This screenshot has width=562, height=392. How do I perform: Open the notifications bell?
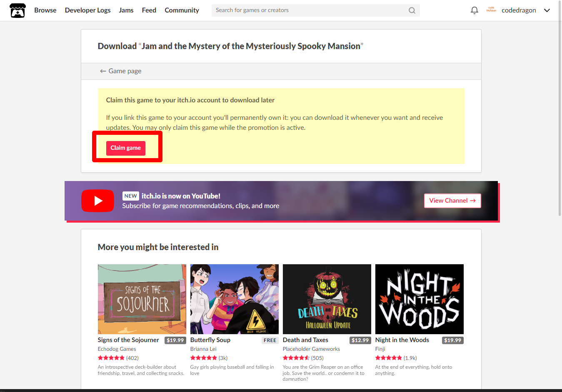474,10
